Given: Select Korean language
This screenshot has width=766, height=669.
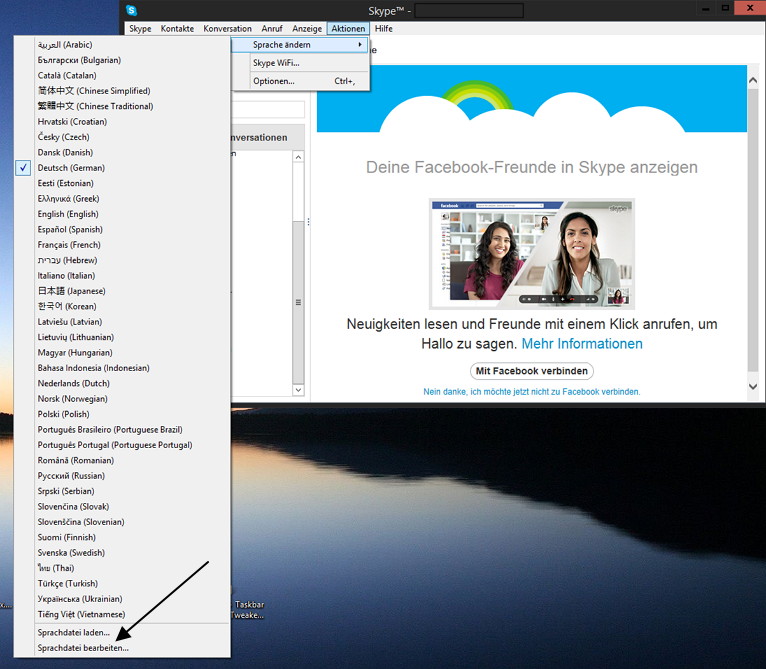Looking at the screenshot, I should coord(122,306).
